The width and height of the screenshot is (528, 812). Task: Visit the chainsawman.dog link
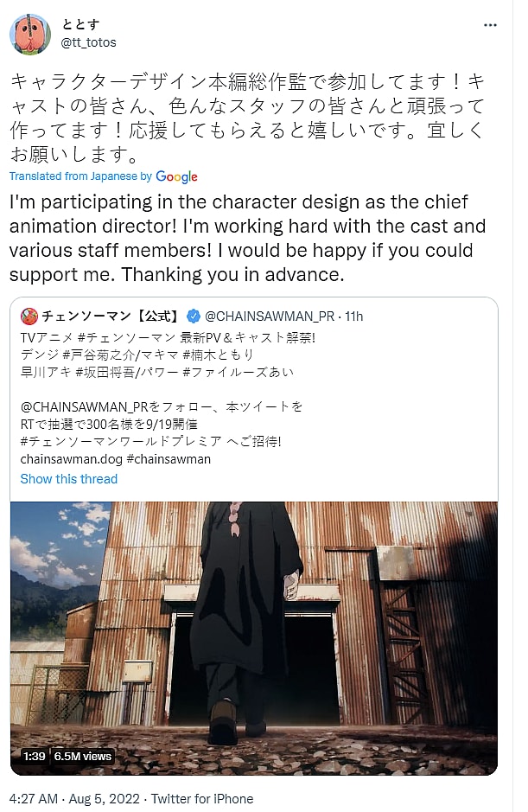pos(71,459)
